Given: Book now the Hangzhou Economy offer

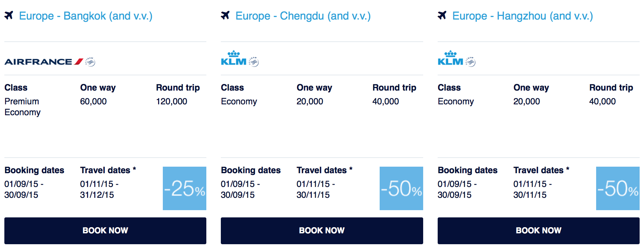Looking at the screenshot, I should (538, 231).
